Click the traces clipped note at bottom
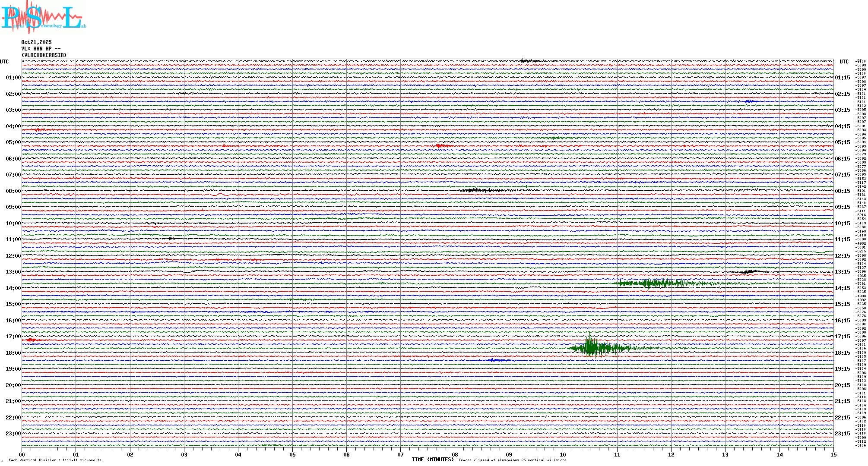 (512, 460)
